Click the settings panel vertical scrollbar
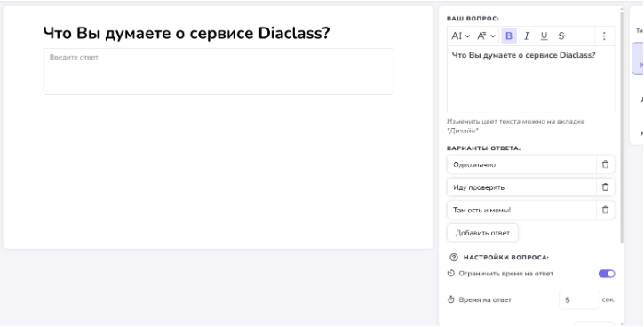This screenshot has height=327, width=644. (622, 127)
